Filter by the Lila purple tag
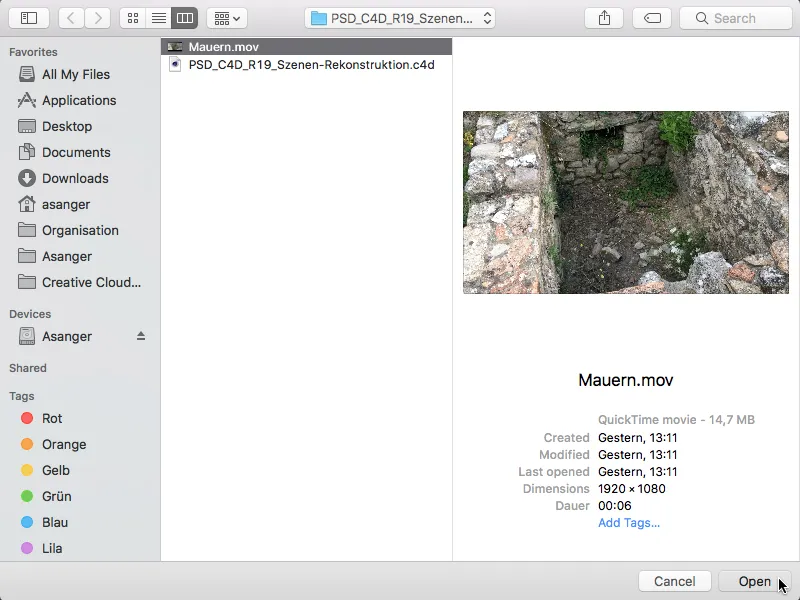 coord(52,548)
